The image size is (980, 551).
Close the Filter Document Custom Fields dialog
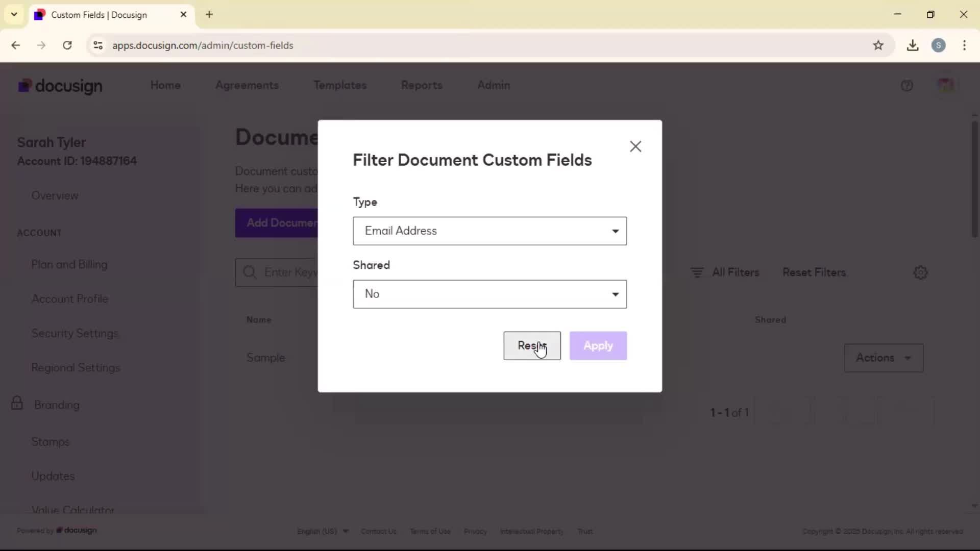pos(635,146)
